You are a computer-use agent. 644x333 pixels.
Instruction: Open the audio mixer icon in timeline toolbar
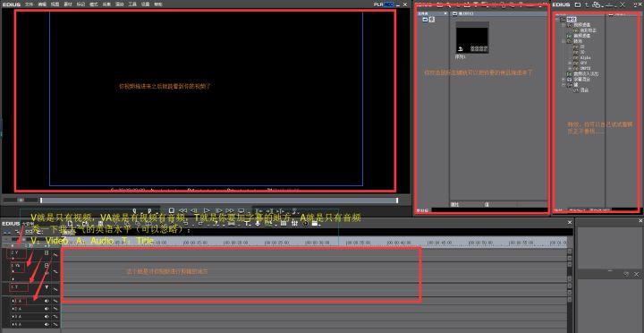pyautogui.click(x=294, y=223)
